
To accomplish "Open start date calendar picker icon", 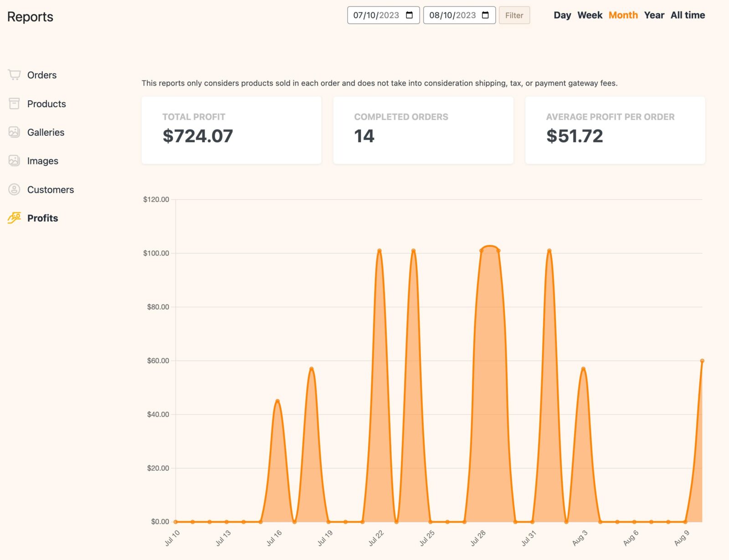I will (x=409, y=15).
